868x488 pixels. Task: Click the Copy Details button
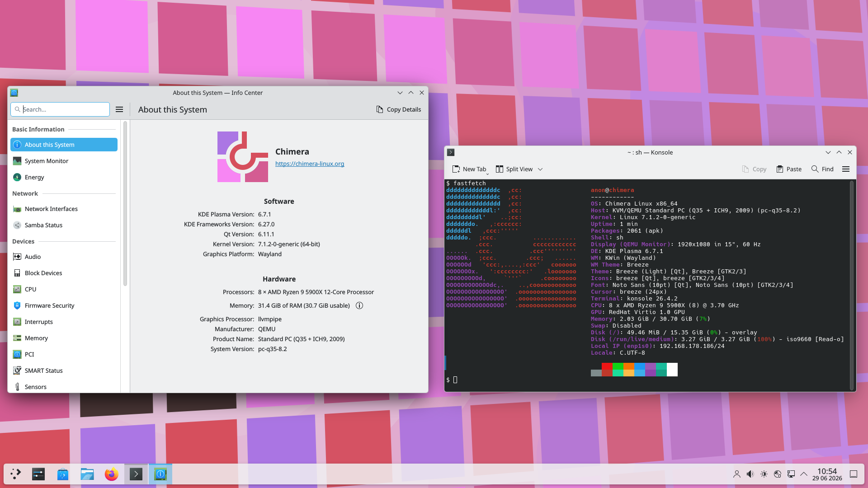click(x=399, y=109)
